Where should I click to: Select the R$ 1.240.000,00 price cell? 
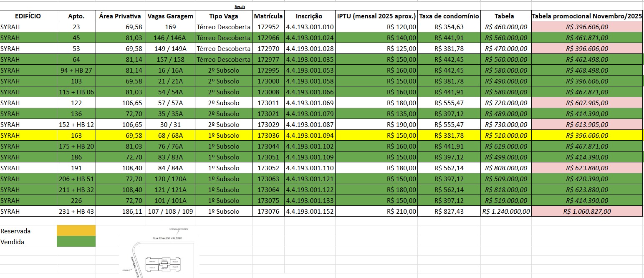tap(506, 211)
